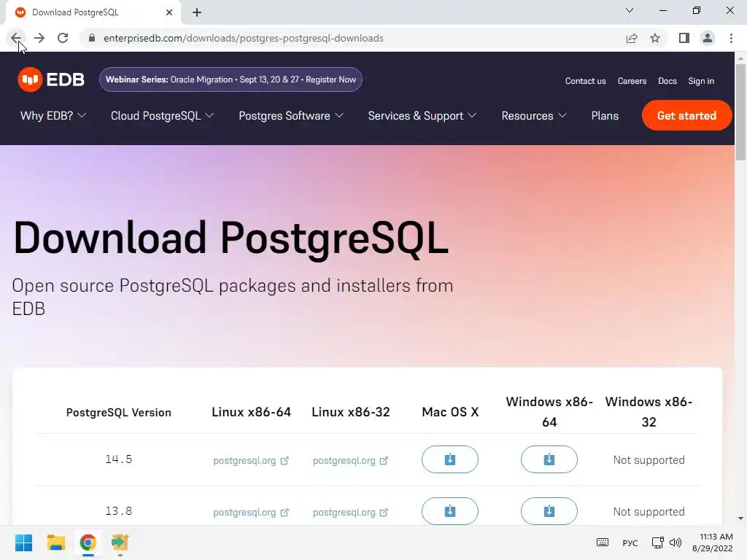Open postgresql.org for 14.5 Linux x86-32
Viewport: 747px width, 560px height.
(x=350, y=461)
